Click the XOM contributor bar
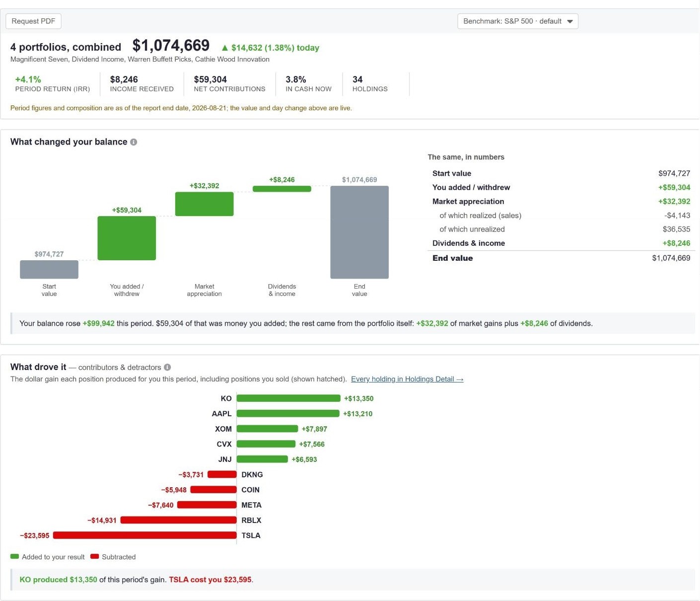 click(267, 429)
